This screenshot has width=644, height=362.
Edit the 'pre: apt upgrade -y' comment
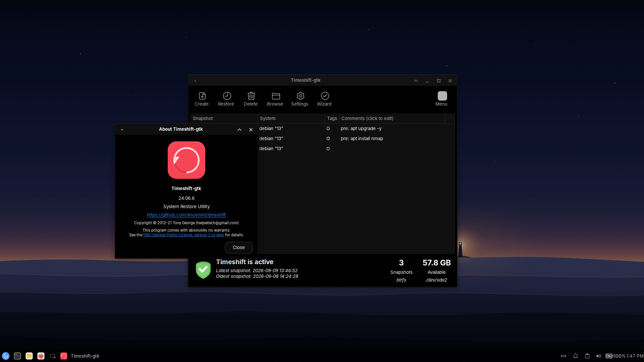click(x=361, y=129)
